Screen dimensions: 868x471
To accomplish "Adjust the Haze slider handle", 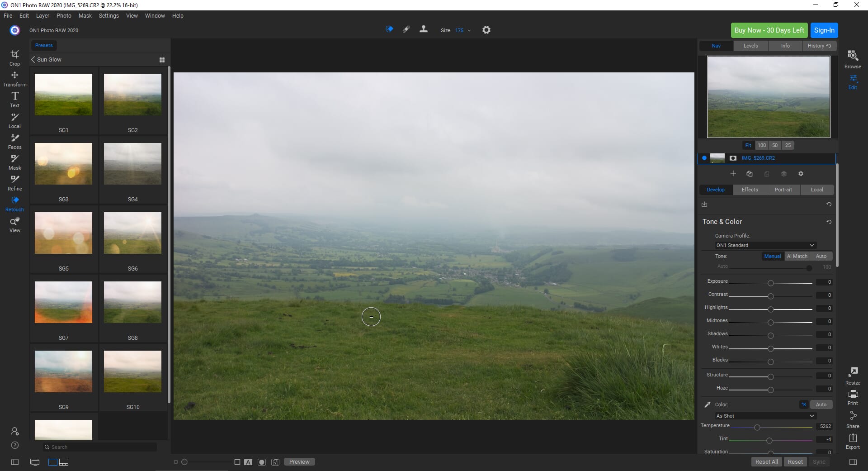I will pos(770,390).
